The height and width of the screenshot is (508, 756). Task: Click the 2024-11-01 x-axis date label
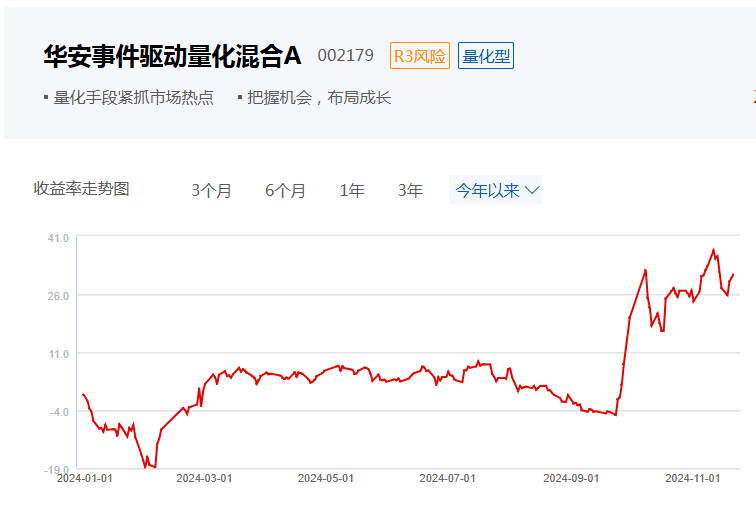(693, 478)
